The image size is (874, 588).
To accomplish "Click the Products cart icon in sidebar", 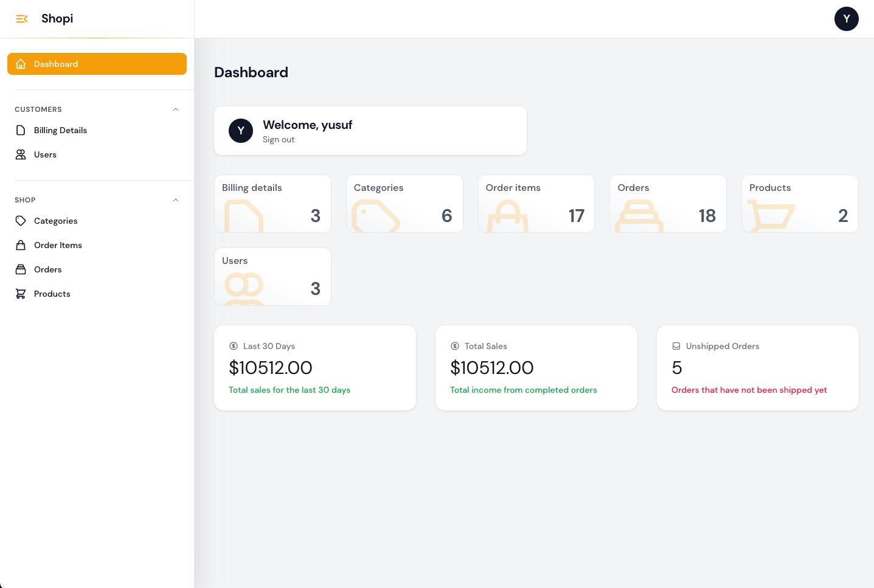I will (21, 294).
